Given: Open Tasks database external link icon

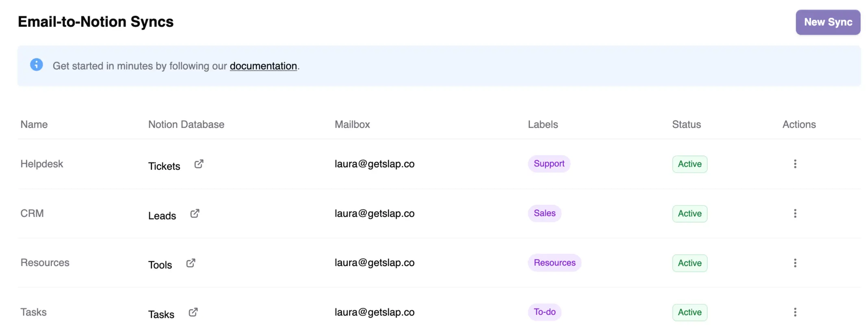Looking at the screenshot, I should coord(193,312).
